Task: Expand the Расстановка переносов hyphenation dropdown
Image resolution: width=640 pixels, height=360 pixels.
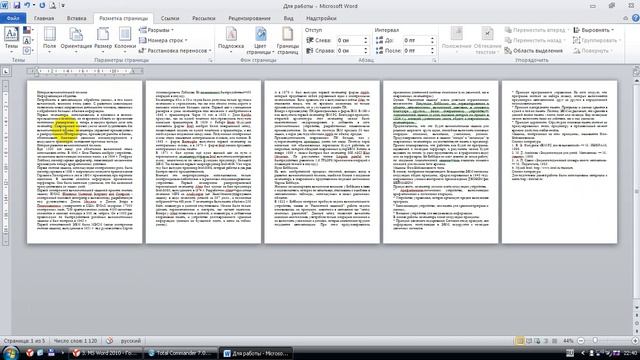Action: tap(175, 51)
